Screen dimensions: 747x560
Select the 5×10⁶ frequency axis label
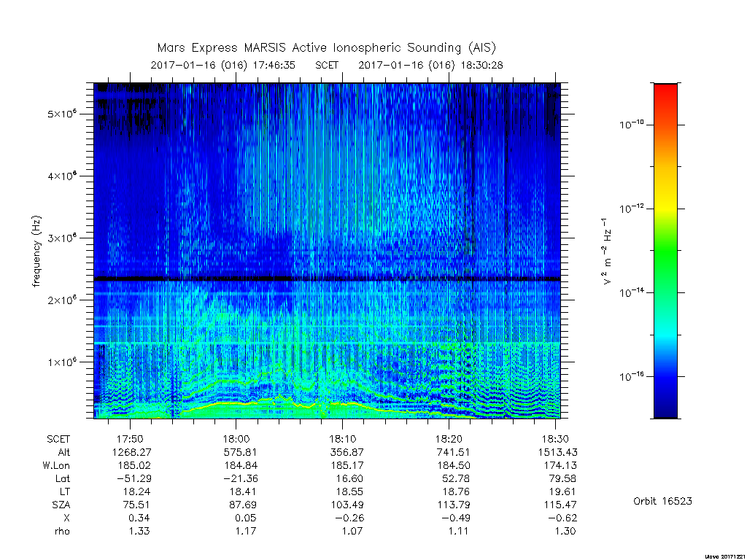pyautogui.click(x=62, y=114)
